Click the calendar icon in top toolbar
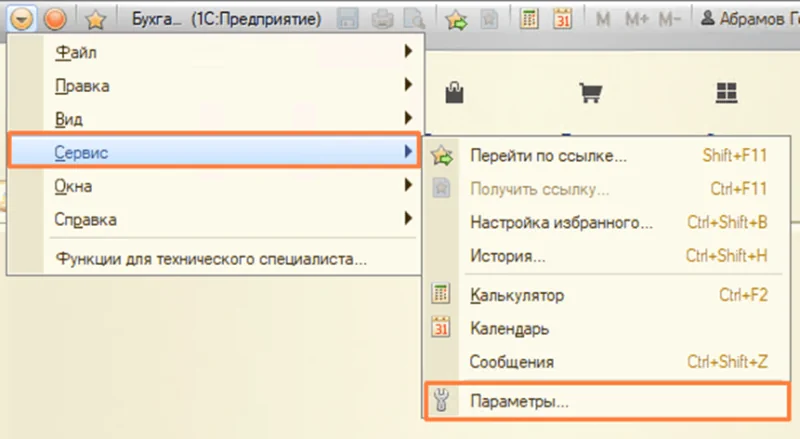Image resolution: width=800 pixels, height=439 pixels. pos(562,17)
